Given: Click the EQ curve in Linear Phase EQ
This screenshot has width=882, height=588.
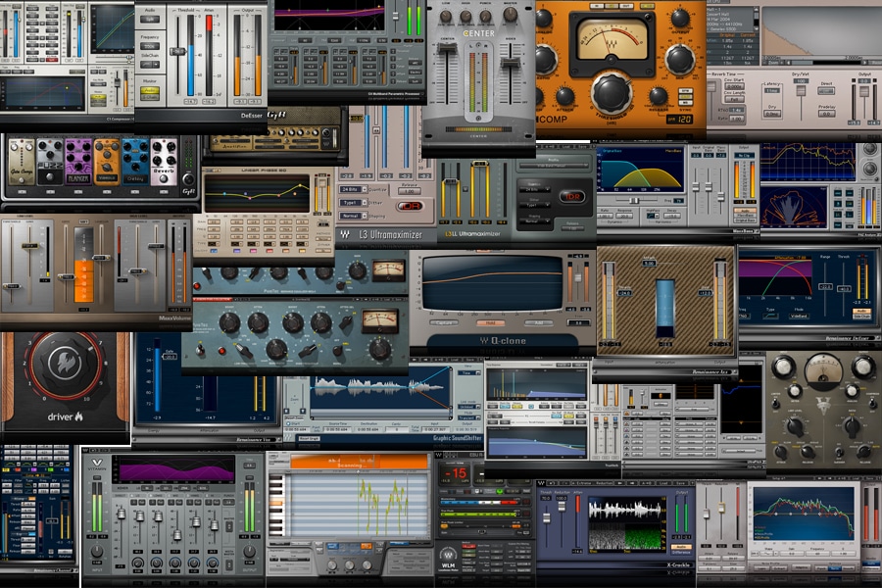Looking at the screenshot, I should click(x=257, y=194).
